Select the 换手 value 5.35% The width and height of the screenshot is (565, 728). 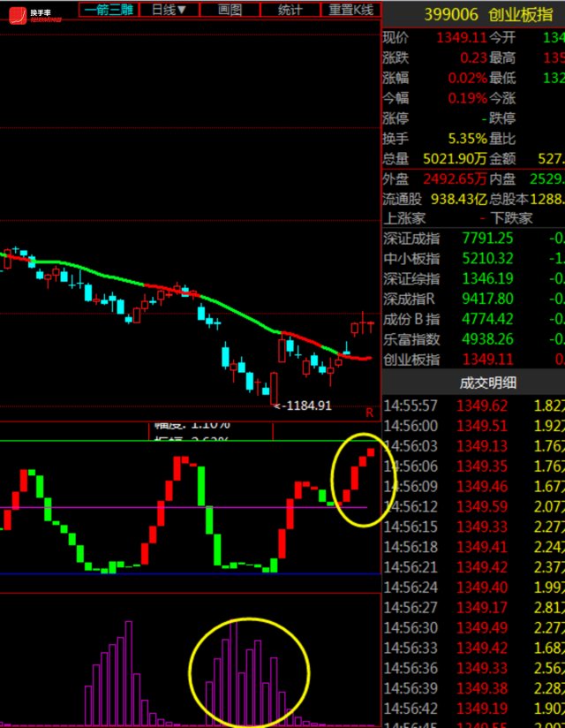(x=468, y=139)
